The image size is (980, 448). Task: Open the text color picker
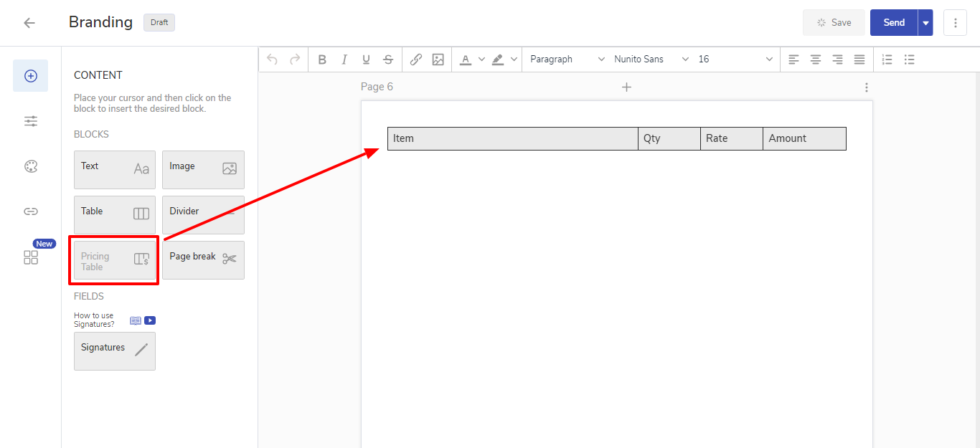click(x=466, y=59)
